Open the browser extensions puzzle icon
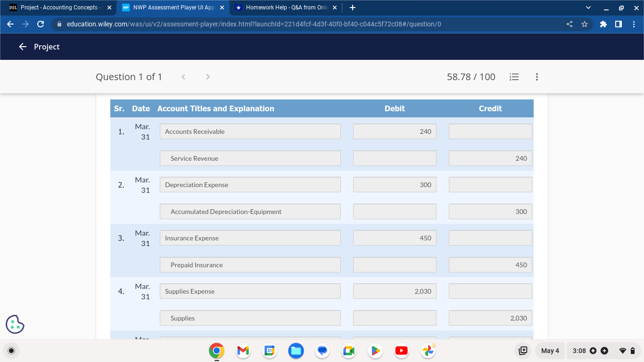644x362 pixels. point(603,24)
